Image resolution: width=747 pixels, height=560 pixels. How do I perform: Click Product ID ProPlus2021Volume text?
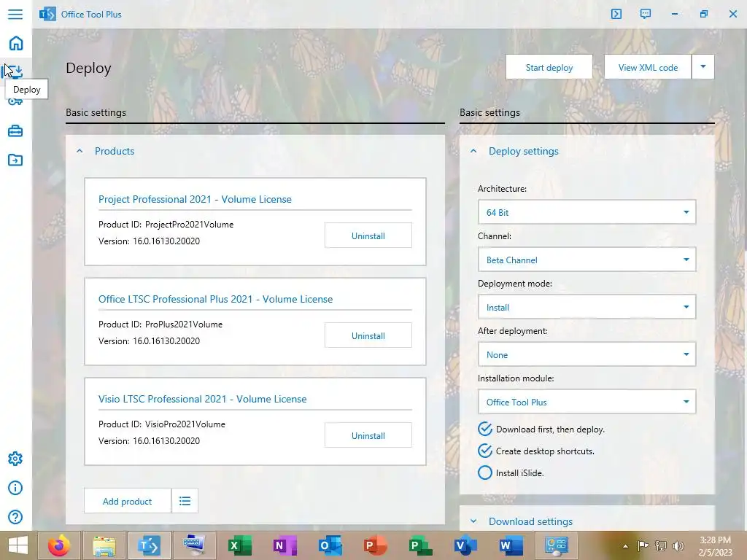160,324
